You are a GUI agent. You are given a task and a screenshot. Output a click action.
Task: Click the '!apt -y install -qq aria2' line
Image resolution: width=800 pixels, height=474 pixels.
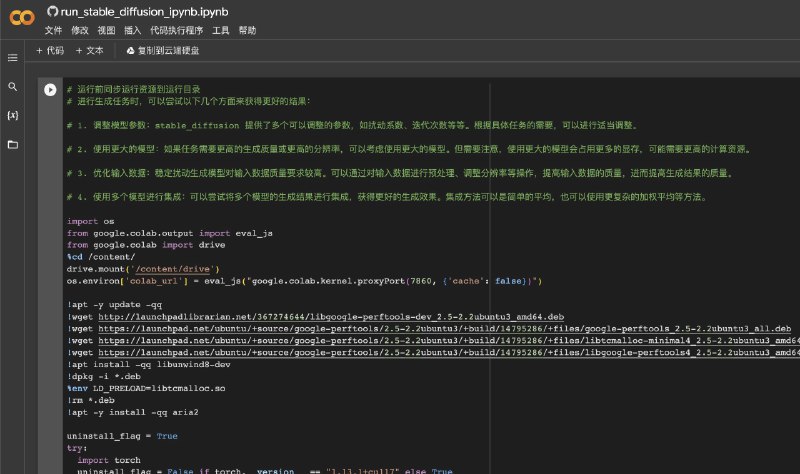click(133, 412)
